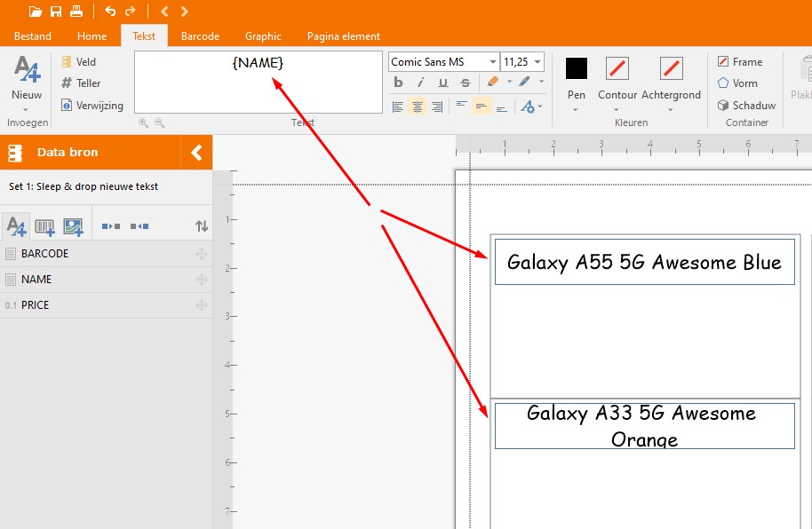Add new image element in Data bron panel
This screenshot has width=812, height=529.
pyautogui.click(x=73, y=227)
